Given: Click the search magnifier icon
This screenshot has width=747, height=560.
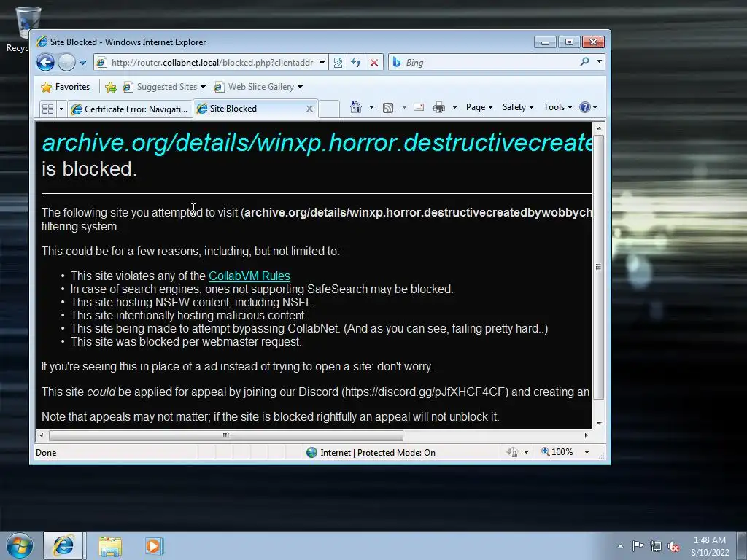Looking at the screenshot, I should coord(584,61).
